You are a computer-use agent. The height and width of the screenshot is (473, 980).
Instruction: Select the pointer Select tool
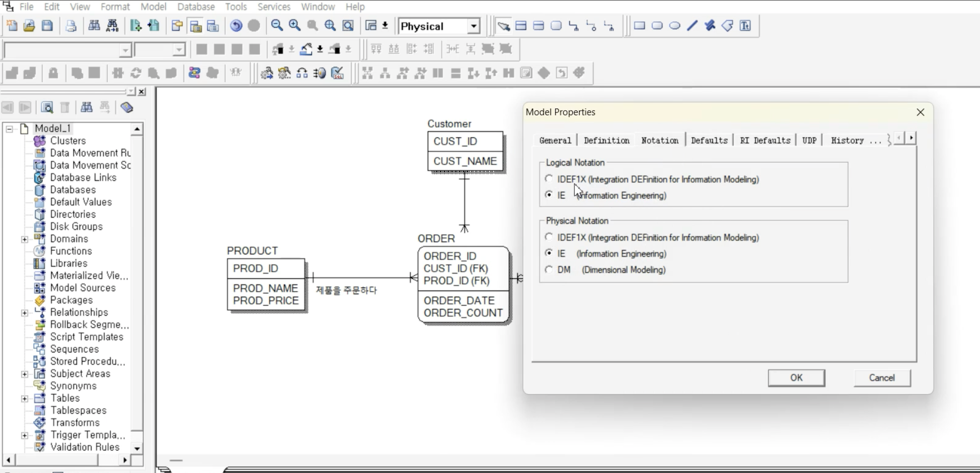coord(503,26)
